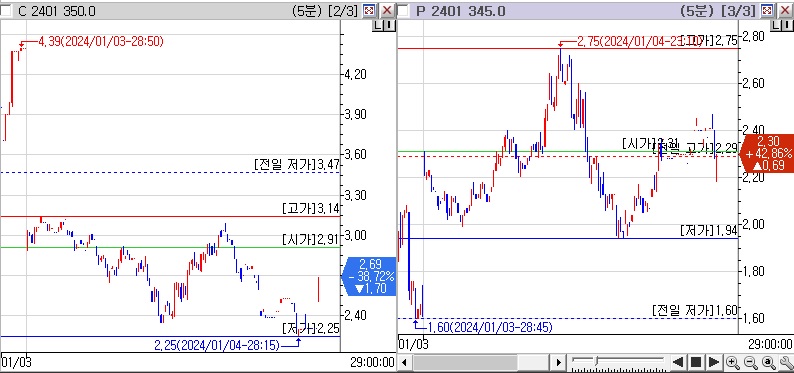Check the box beside C 2401 350.0

[x=6, y=11]
